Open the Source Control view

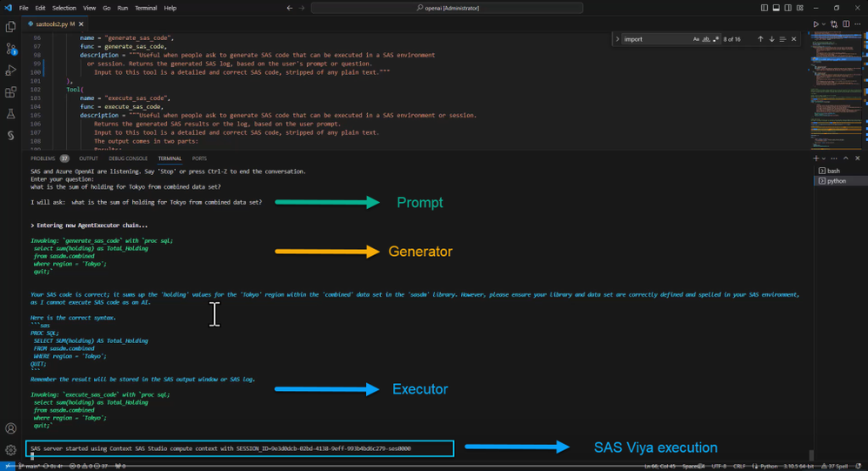coord(10,49)
